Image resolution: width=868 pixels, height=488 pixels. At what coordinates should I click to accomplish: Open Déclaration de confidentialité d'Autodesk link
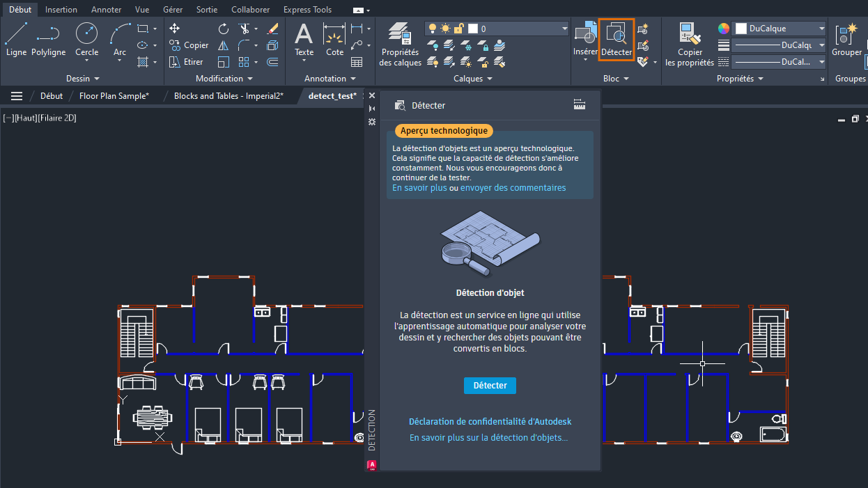pos(490,421)
